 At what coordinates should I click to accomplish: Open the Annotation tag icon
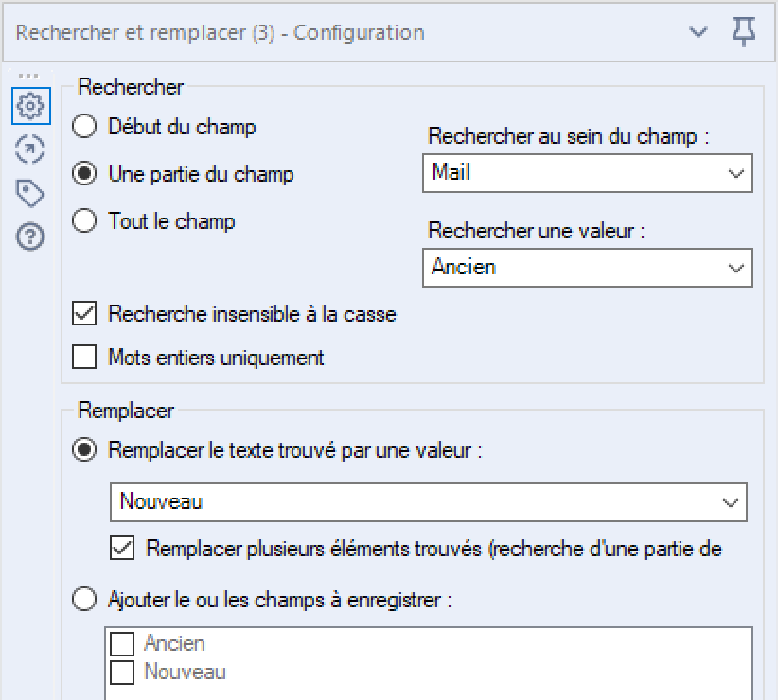tap(30, 193)
